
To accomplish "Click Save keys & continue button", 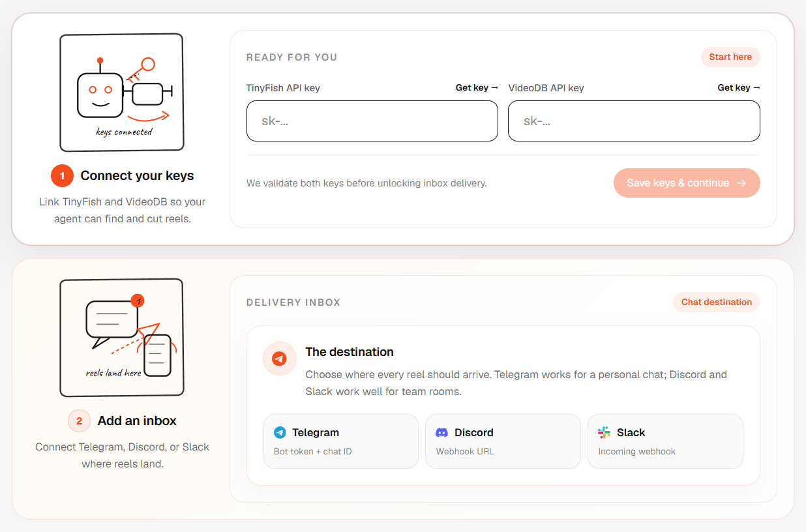I will (x=687, y=183).
